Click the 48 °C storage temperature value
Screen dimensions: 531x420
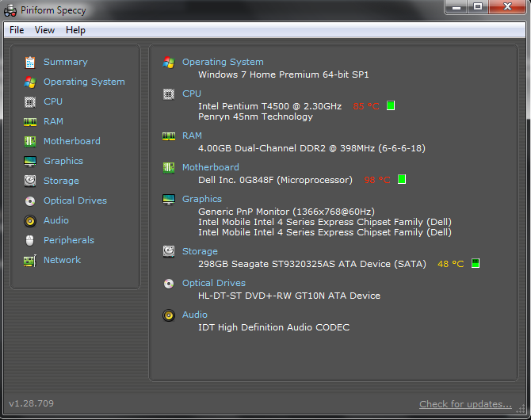(451, 264)
